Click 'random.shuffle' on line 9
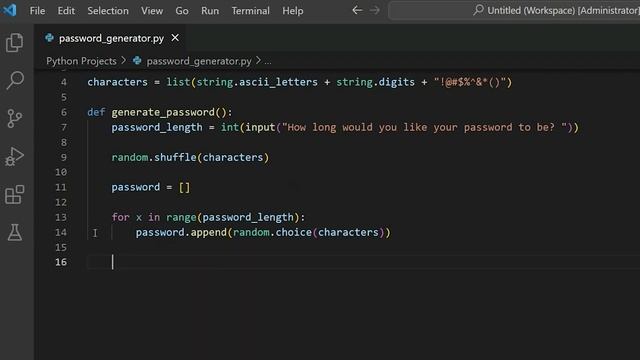The image size is (640, 360). pyautogui.click(x=154, y=157)
